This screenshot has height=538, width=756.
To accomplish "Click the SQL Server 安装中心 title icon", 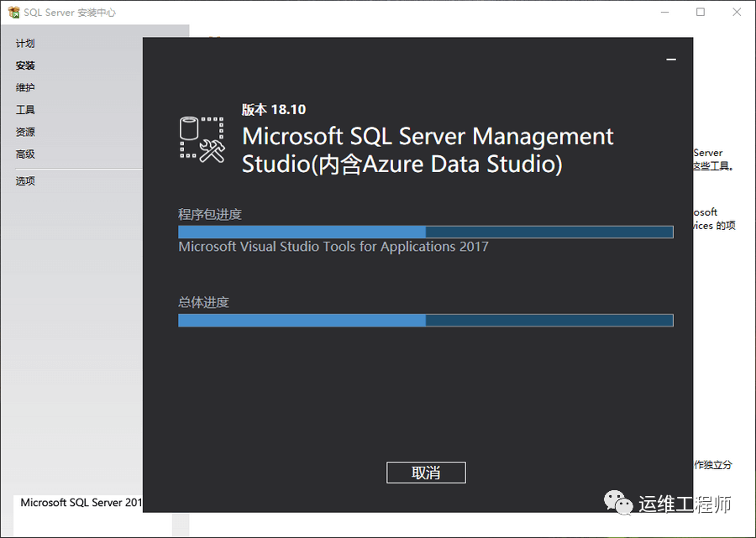I will click(14, 13).
